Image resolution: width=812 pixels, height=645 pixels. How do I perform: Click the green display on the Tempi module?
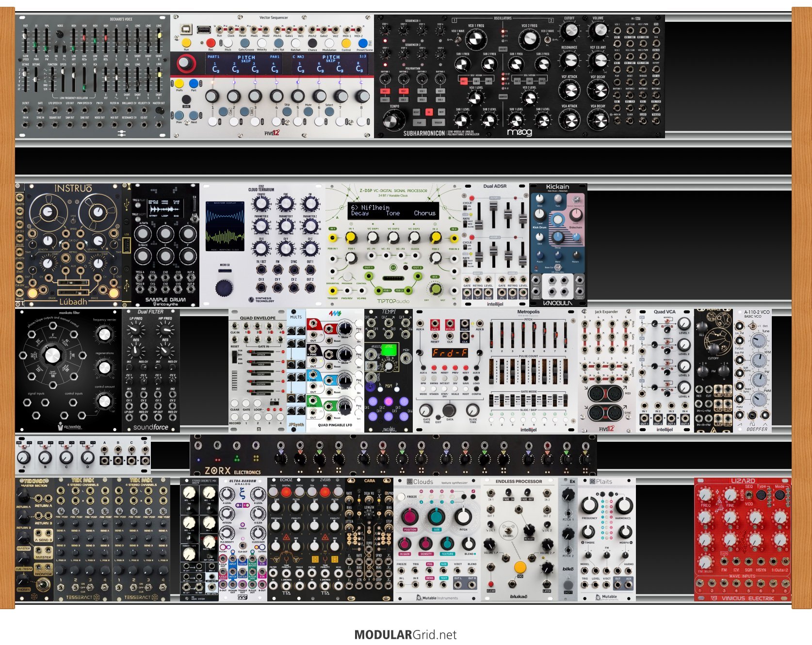click(x=388, y=350)
